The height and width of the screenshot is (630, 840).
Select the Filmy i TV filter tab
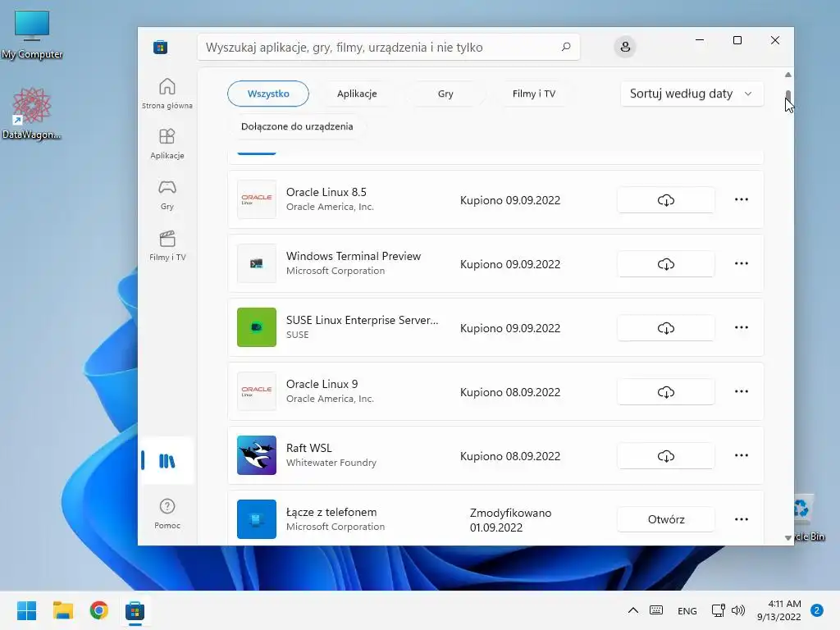(x=533, y=94)
